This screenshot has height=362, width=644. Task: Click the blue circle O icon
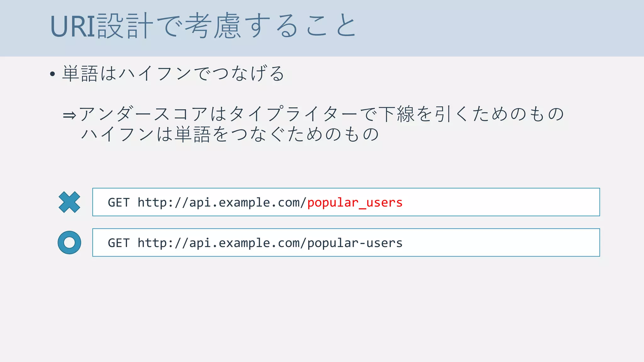click(x=69, y=243)
